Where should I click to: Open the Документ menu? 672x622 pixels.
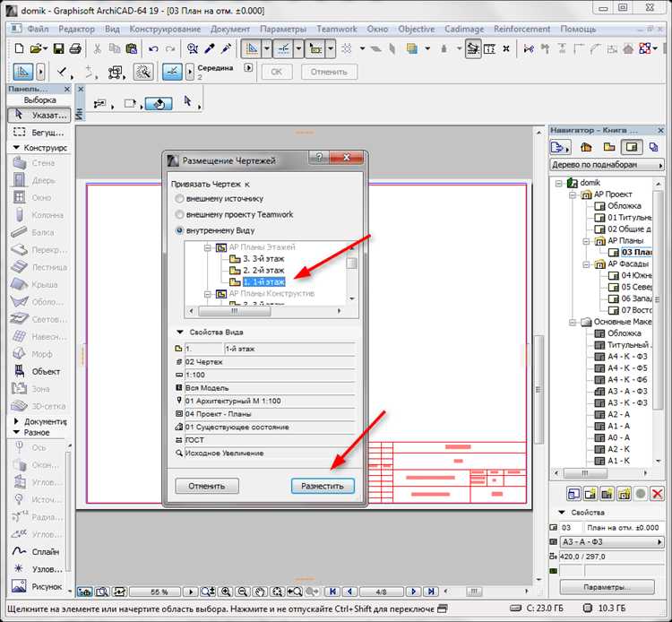click(230, 30)
